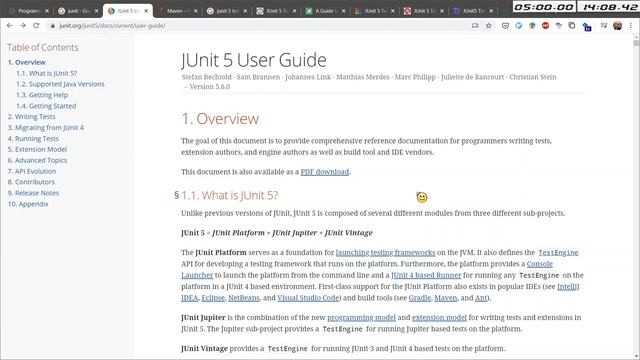The image size is (640, 360).
Task: Open the Eclipse link
Action: 213,298
